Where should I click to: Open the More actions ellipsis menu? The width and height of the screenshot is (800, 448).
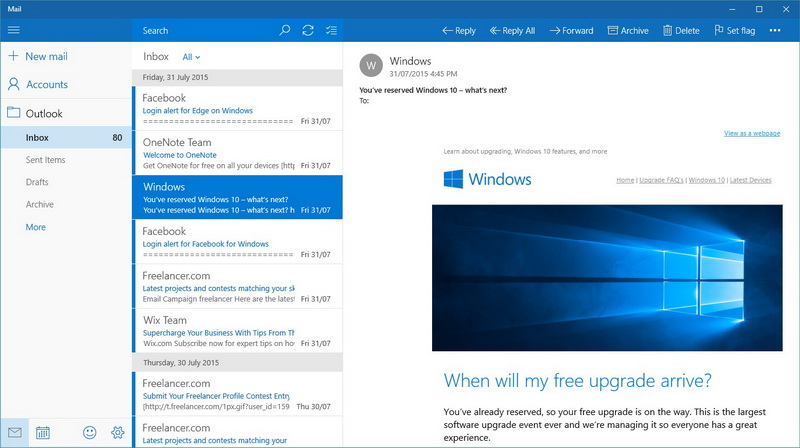pyautogui.click(x=775, y=30)
